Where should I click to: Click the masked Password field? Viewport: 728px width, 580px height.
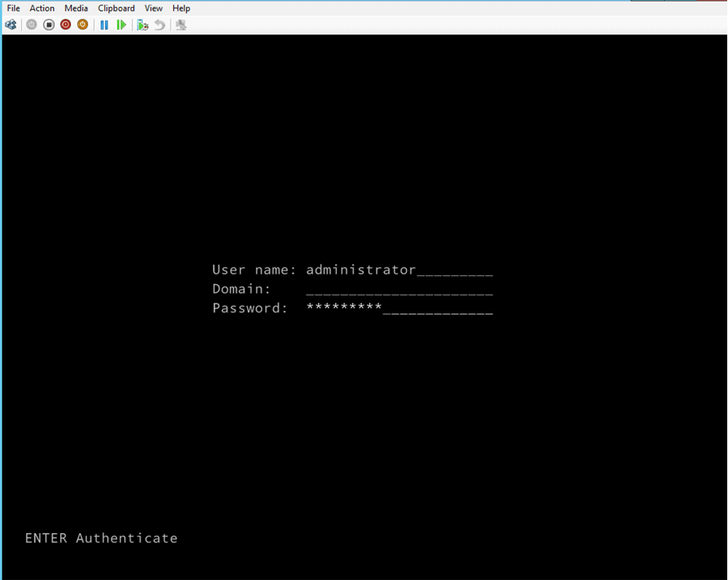(x=399, y=309)
